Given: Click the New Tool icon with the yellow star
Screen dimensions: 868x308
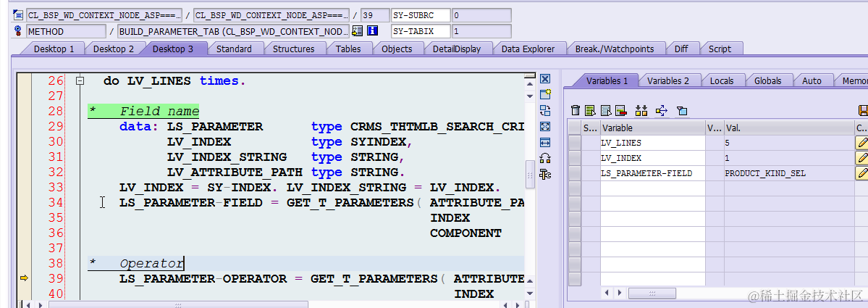Looking at the screenshot, I should (x=544, y=95).
